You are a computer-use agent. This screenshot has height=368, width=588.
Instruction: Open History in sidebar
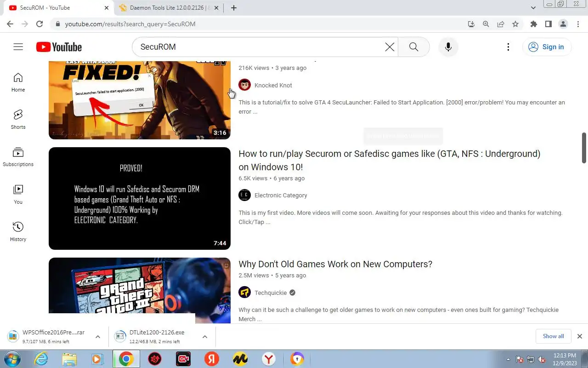coord(18,232)
